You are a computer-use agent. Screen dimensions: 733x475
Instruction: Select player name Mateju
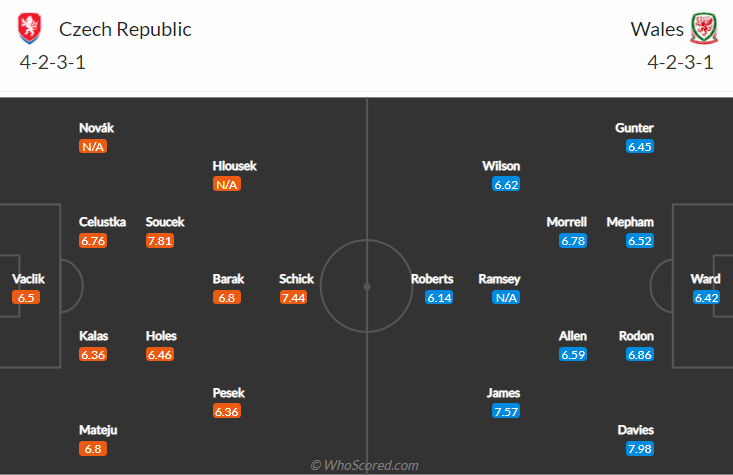(x=98, y=430)
